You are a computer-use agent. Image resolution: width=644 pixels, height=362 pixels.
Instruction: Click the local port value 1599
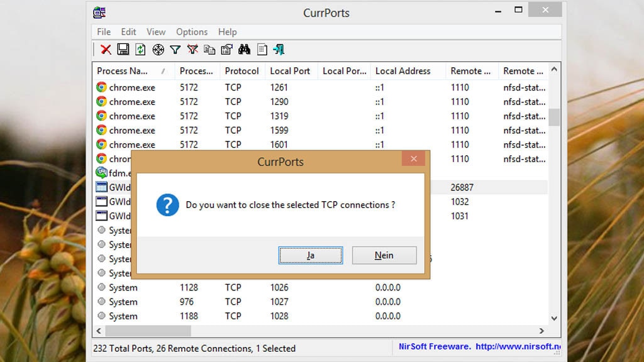point(279,131)
